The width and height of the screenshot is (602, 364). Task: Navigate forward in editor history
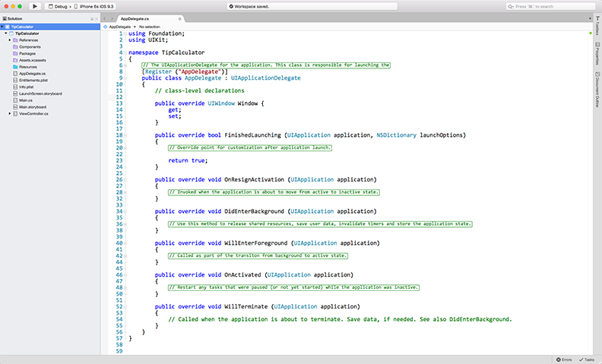pos(112,18)
